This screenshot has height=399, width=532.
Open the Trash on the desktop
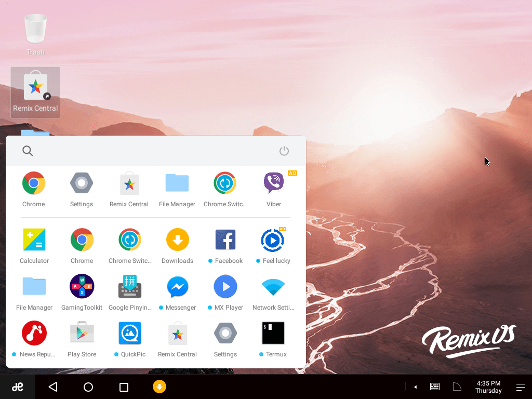(x=35, y=35)
